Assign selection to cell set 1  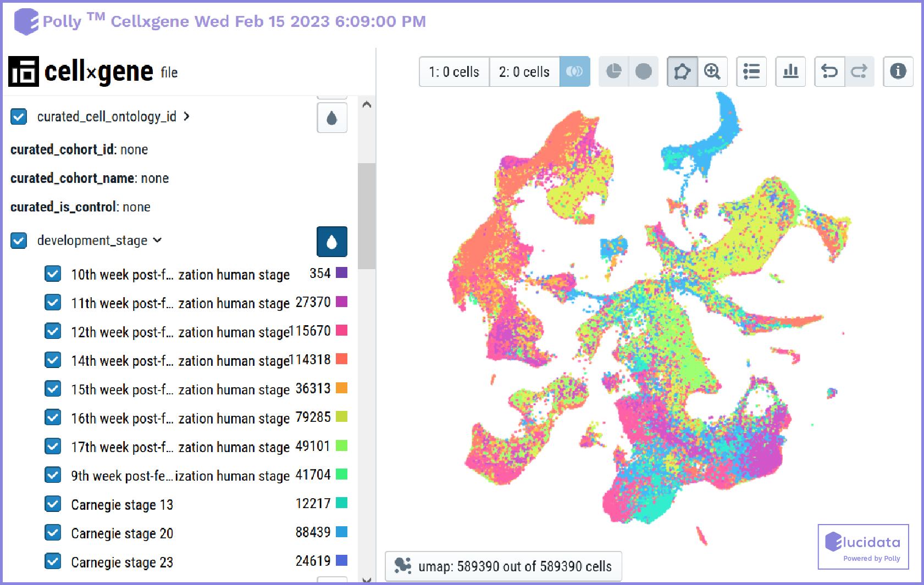click(453, 71)
